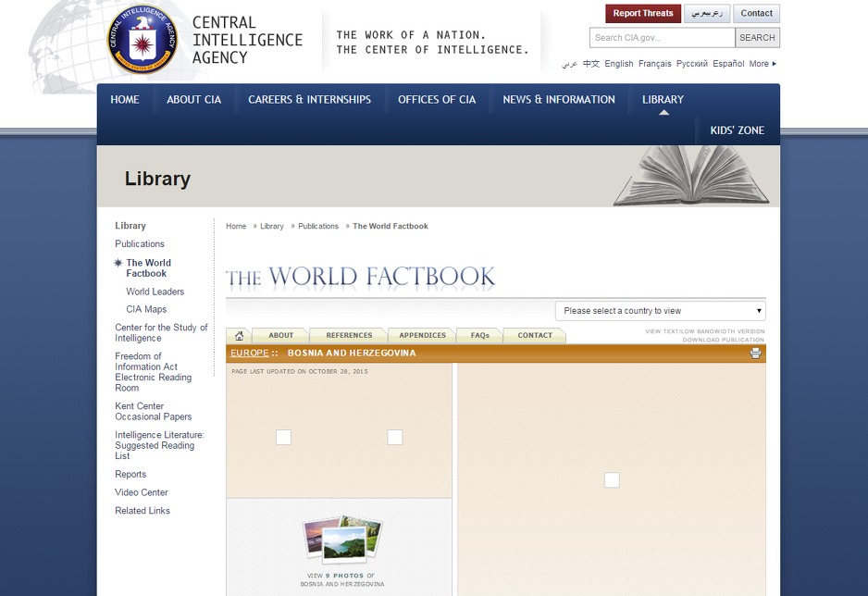Expand the Library navigation menu
The width and height of the screenshot is (868, 596).
coord(663,100)
